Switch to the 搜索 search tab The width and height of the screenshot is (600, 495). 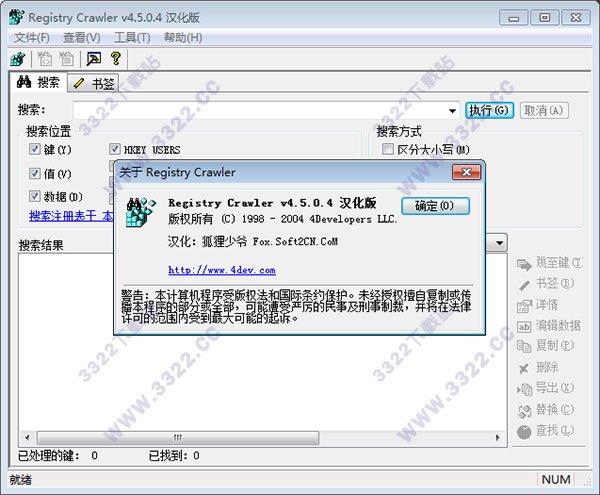[x=38, y=82]
